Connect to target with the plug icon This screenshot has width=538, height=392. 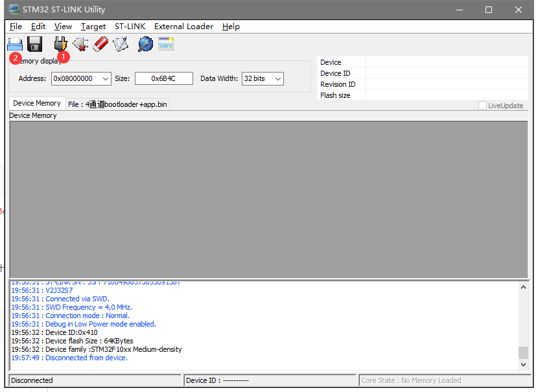coord(61,44)
